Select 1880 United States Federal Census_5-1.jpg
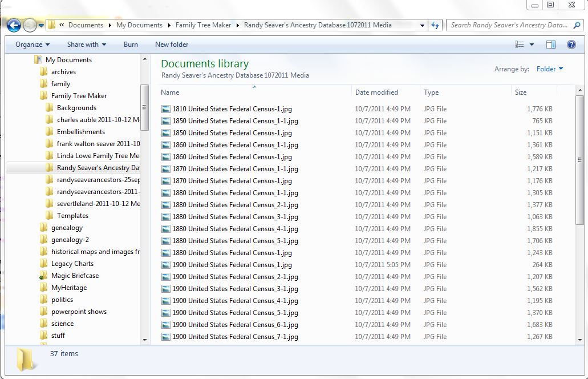The image size is (588, 379). tap(235, 241)
